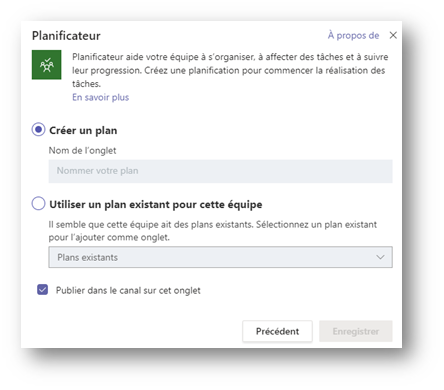Click the check mark inside the purple checkbox
444x390 pixels.
[42, 290]
